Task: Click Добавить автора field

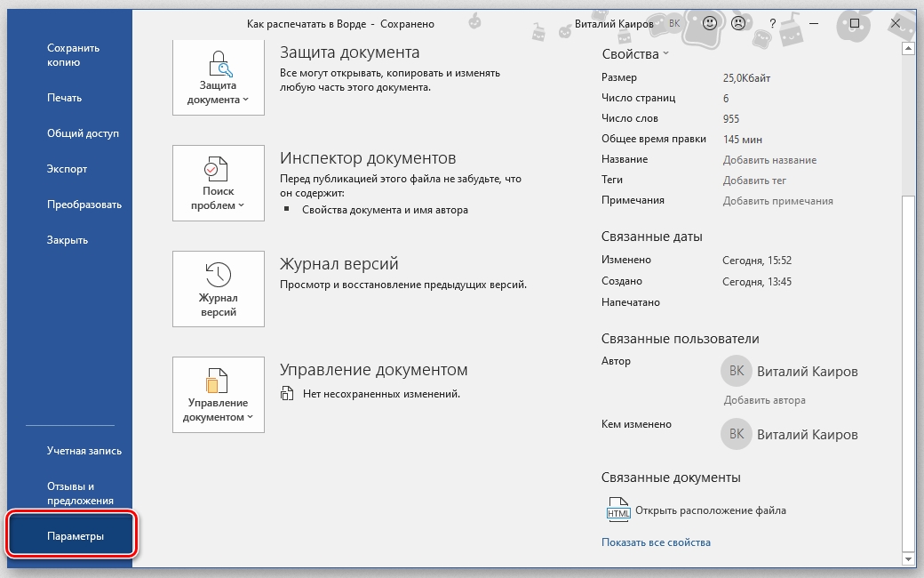Action: [764, 400]
